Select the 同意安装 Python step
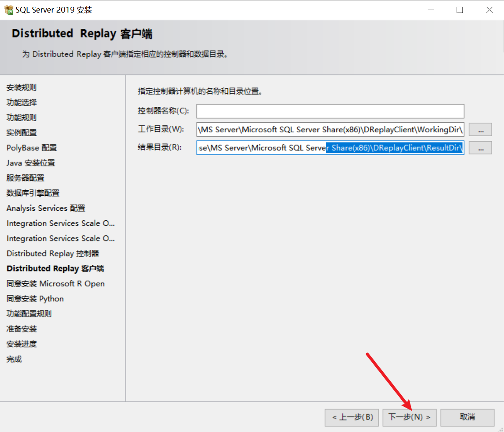Viewport: 504px width, 432px height. (x=35, y=299)
